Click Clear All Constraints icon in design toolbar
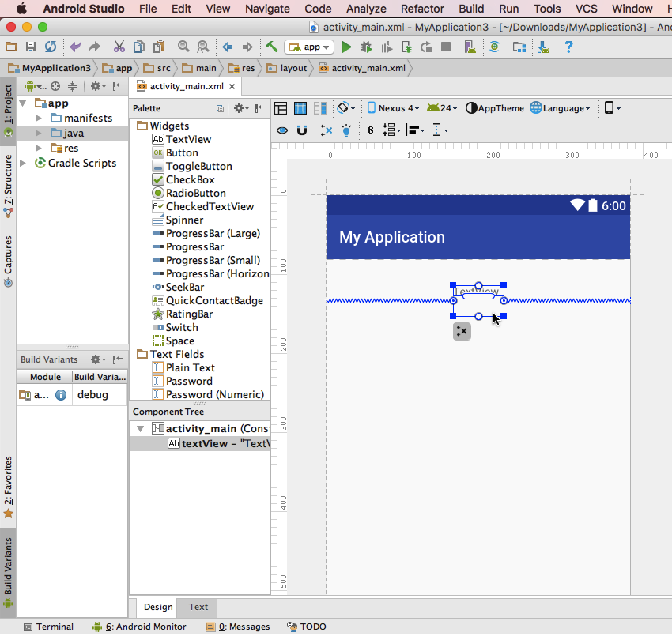The width and height of the screenshot is (672, 636). [327, 130]
